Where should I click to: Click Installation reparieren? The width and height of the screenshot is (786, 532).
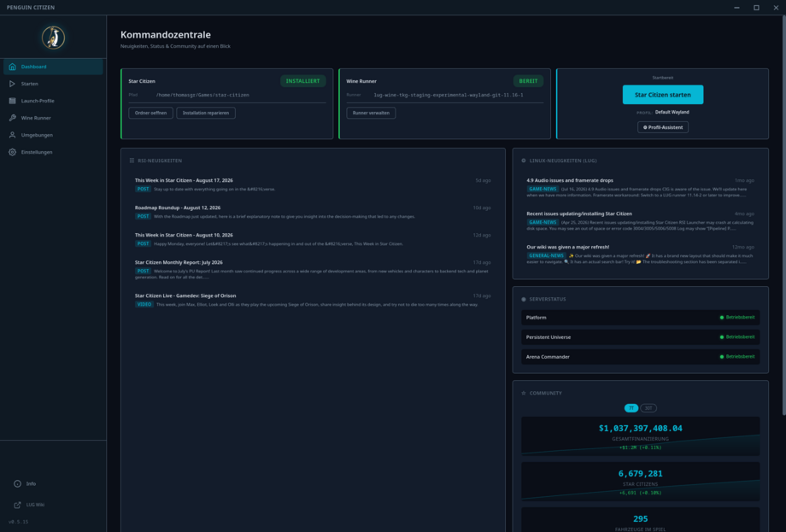[x=206, y=113]
